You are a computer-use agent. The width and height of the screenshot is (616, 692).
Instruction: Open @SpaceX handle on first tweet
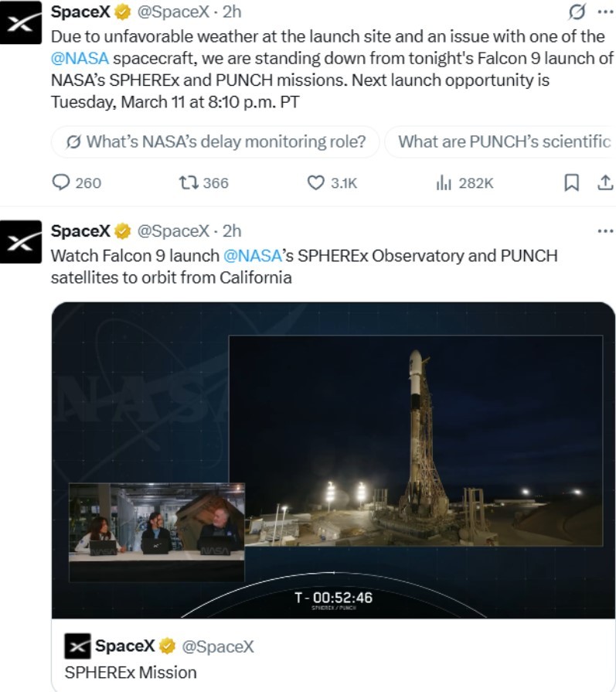tap(173, 12)
